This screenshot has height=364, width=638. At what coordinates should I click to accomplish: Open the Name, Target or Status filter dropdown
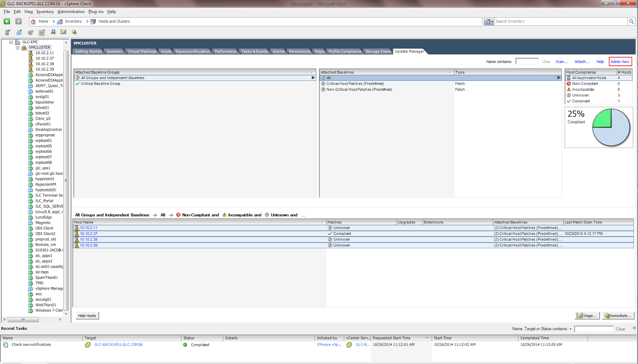(571, 329)
